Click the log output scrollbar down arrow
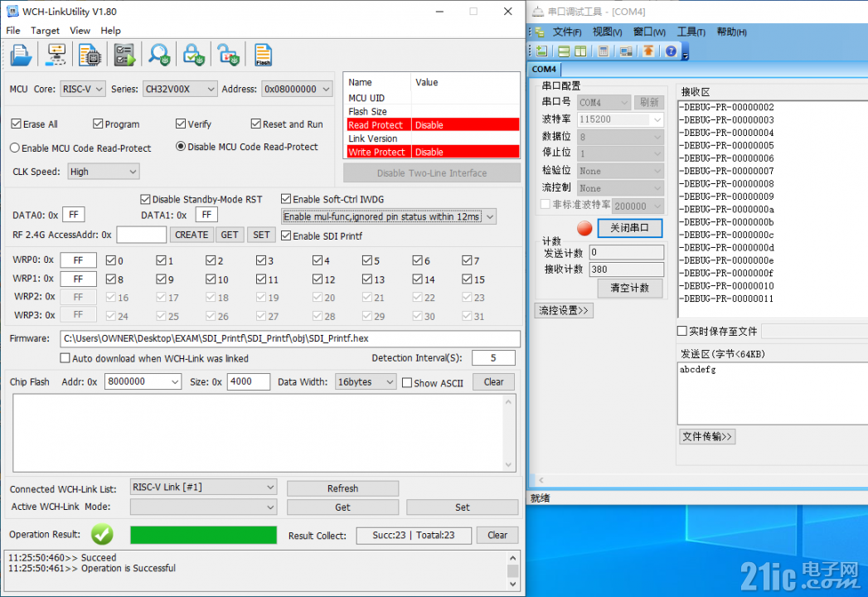 tap(512, 584)
